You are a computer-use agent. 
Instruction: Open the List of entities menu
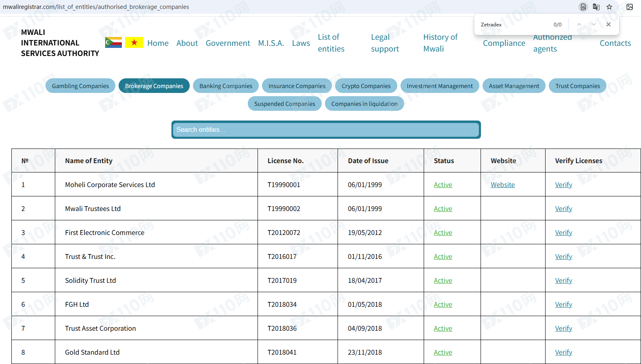[x=331, y=43]
